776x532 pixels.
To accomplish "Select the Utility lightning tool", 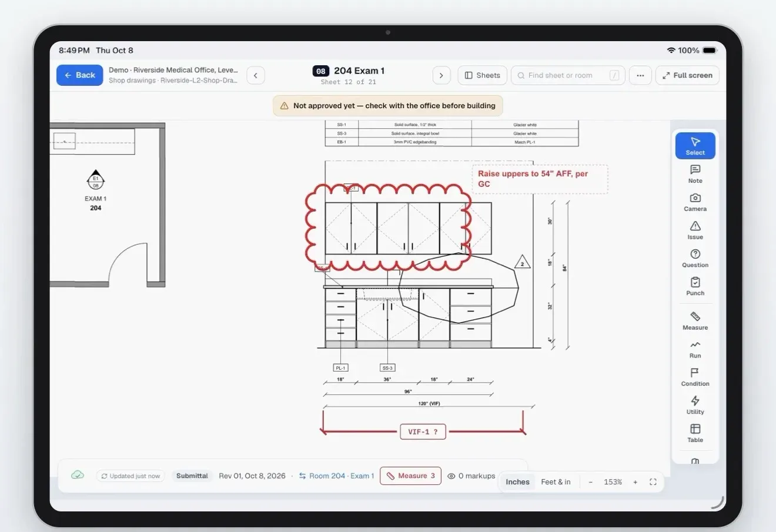I will click(695, 406).
